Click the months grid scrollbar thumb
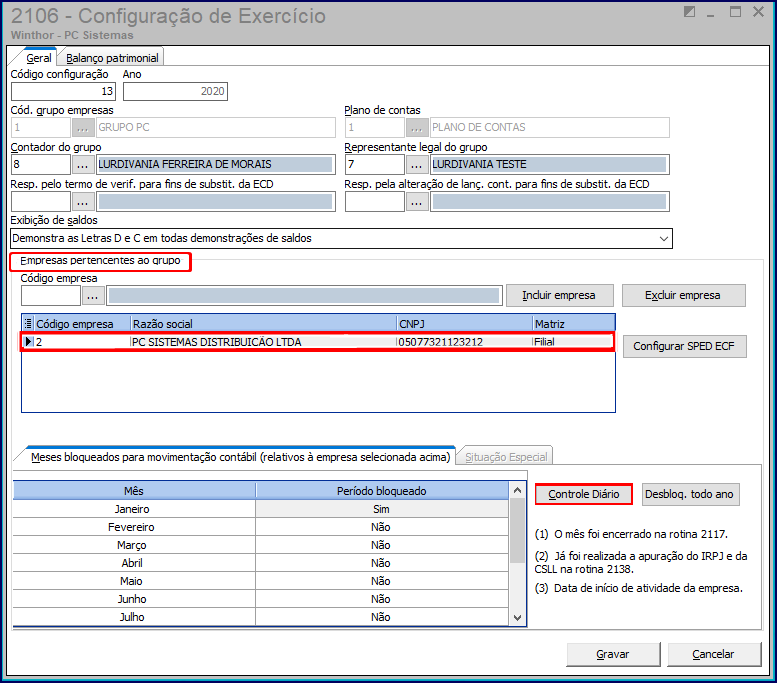Image resolution: width=777 pixels, height=683 pixels. point(517,530)
